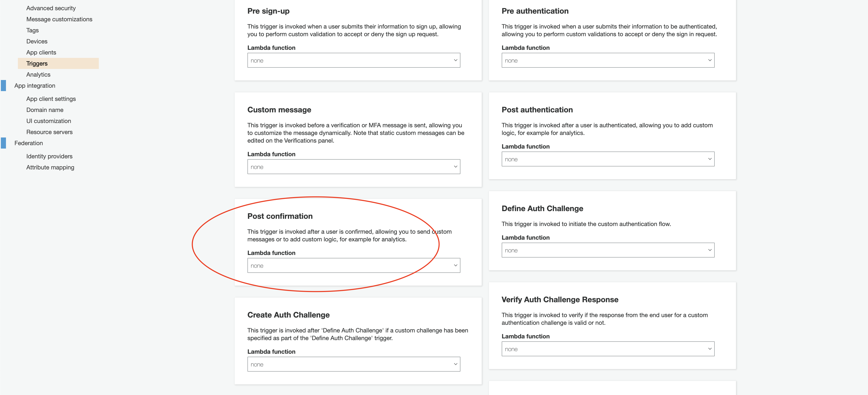The image size is (868, 395).
Task: Open App client settings page
Action: coord(51,99)
